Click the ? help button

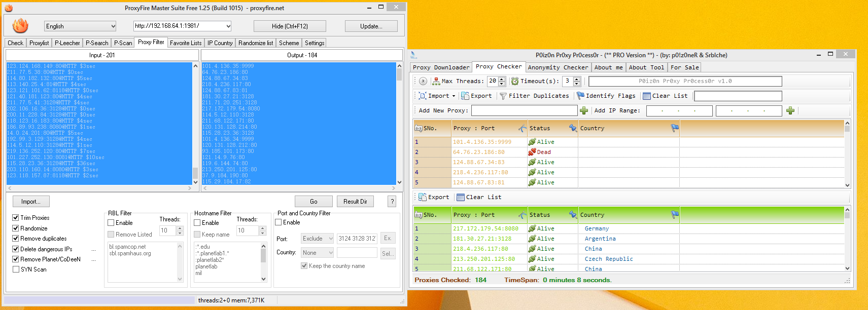pos(392,202)
